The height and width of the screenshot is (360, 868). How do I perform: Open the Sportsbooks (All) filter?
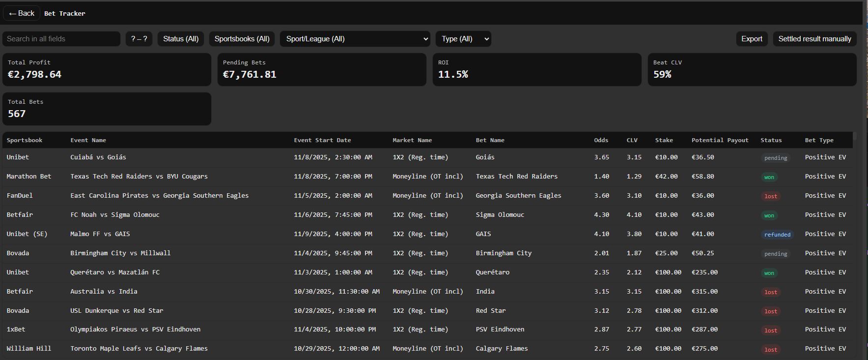242,39
